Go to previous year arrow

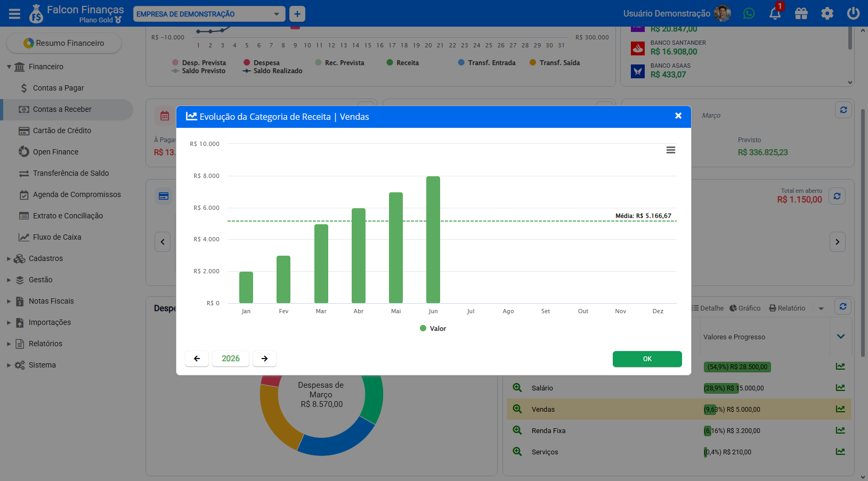click(x=197, y=358)
